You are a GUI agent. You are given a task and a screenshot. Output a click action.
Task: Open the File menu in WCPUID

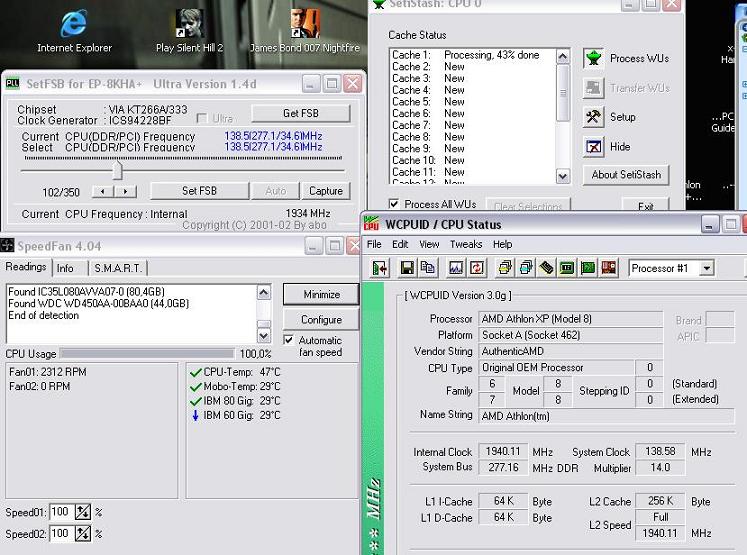point(374,244)
